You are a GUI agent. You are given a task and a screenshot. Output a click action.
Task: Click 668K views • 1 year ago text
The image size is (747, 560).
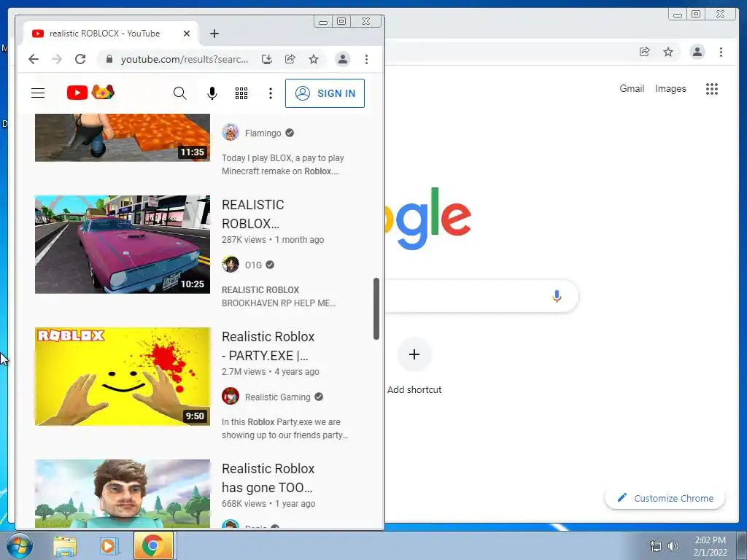(x=268, y=504)
